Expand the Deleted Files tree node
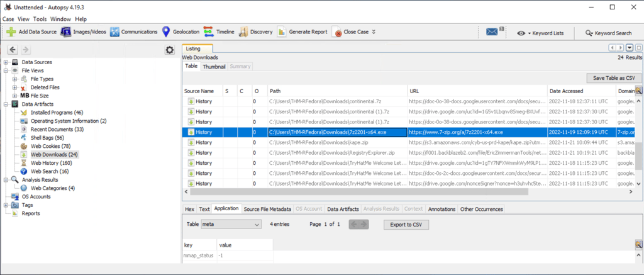 tap(15, 87)
